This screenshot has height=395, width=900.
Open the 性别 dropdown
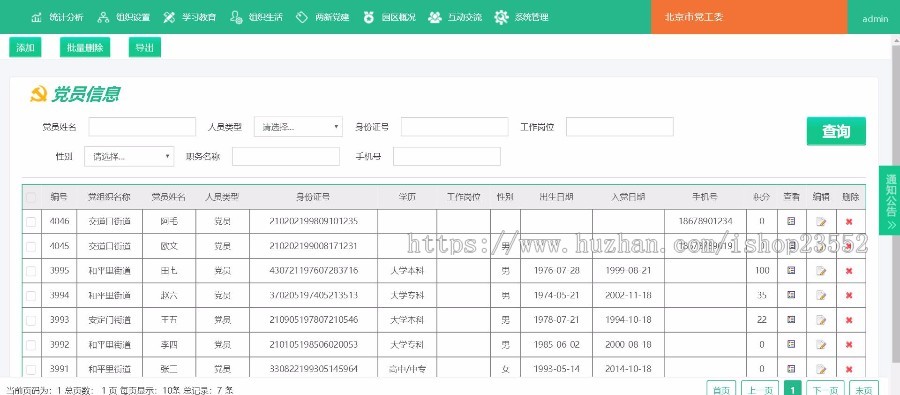click(x=129, y=156)
